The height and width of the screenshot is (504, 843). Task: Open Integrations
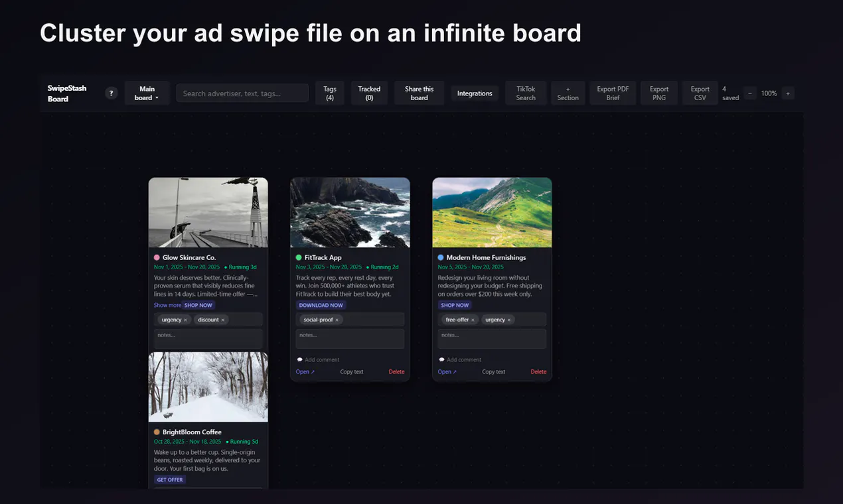[475, 94]
